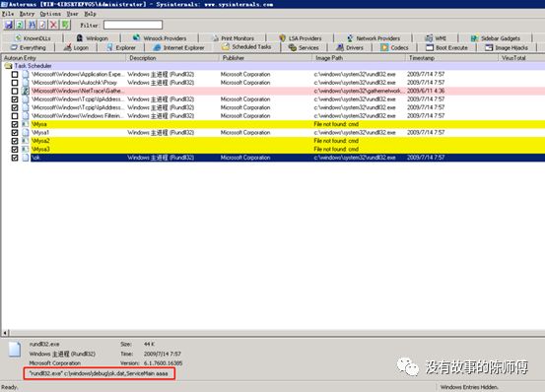Click the file icon of the \ok row
Screen dimensions: 545x392
26,158
